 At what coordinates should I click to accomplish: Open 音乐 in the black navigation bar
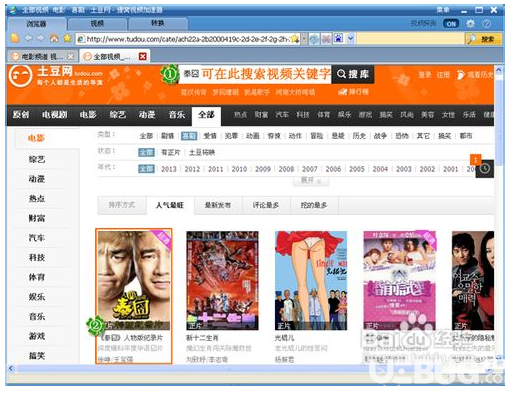176,115
